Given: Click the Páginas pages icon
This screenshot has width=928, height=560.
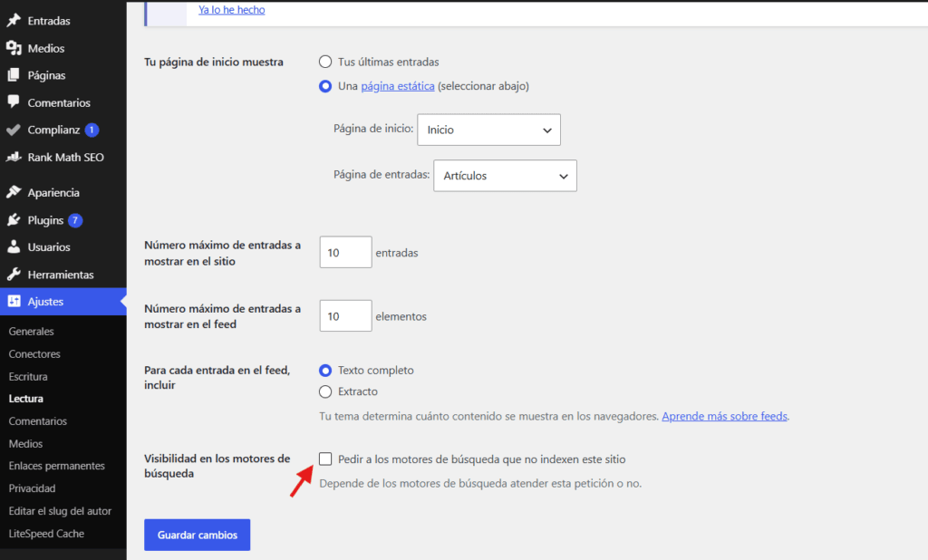Looking at the screenshot, I should [x=14, y=75].
